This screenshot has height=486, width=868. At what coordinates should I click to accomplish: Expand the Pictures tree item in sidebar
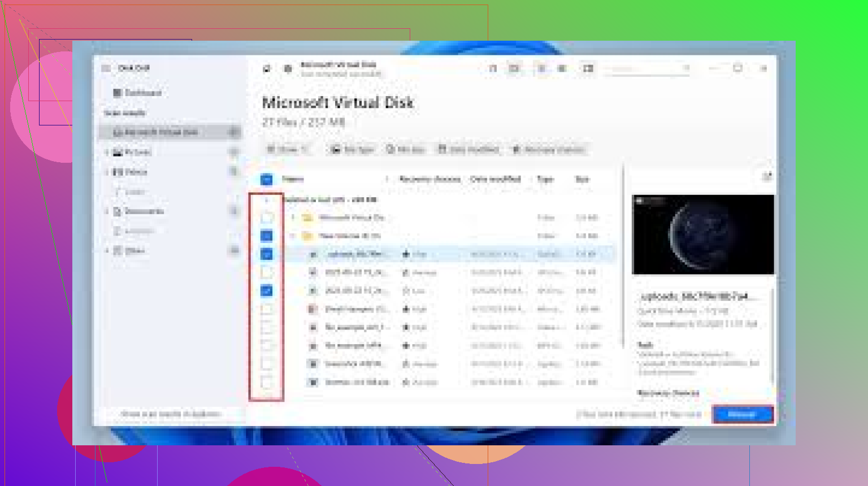pyautogui.click(x=107, y=152)
